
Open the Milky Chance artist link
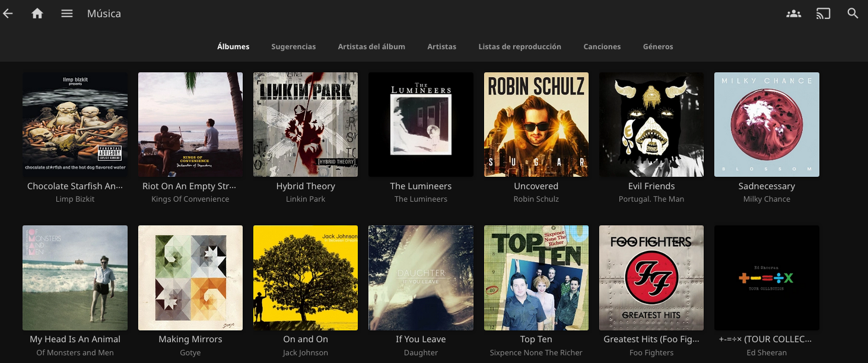(767, 199)
